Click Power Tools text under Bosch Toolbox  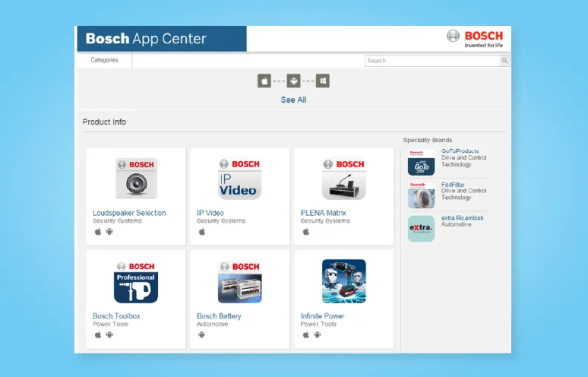pyautogui.click(x=111, y=324)
